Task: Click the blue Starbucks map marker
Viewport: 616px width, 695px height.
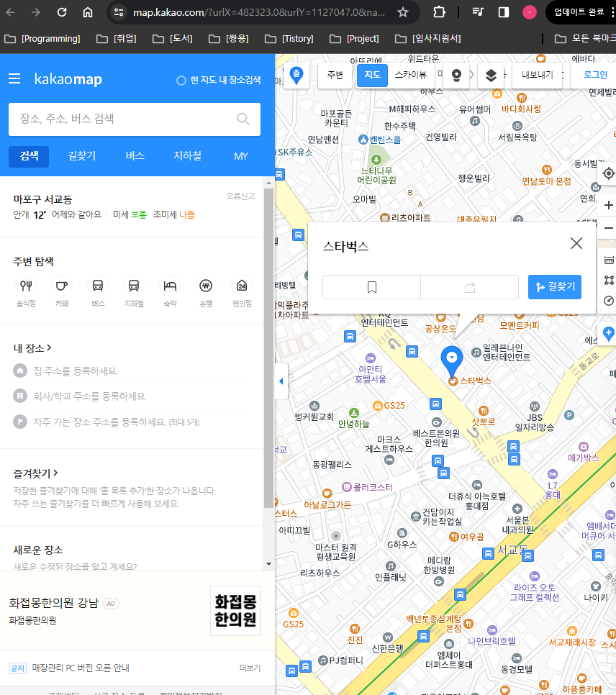Action: point(452,362)
